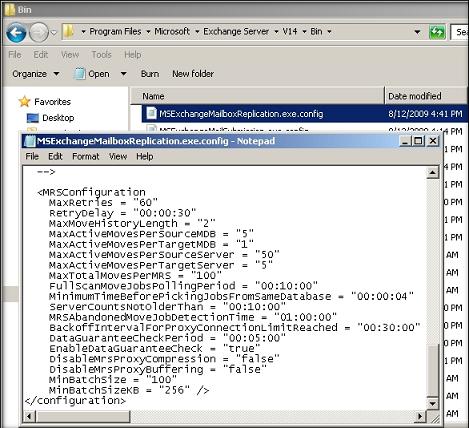
Task: Place cursor on MaxTotalMovesPerMRS = "100" line
Action: tap(135, 276)
